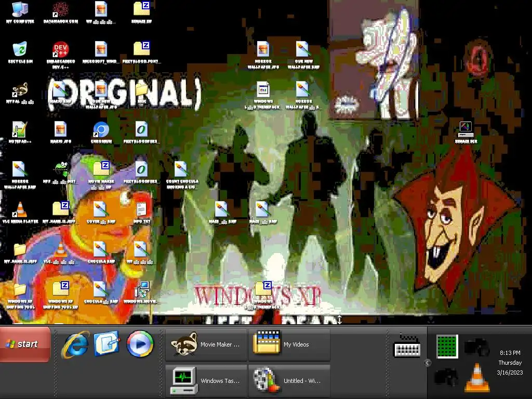This screenshot has width=532, height=399.
Task: Launch Windows Media Player from Quick Launch
Action: [140, 344]
